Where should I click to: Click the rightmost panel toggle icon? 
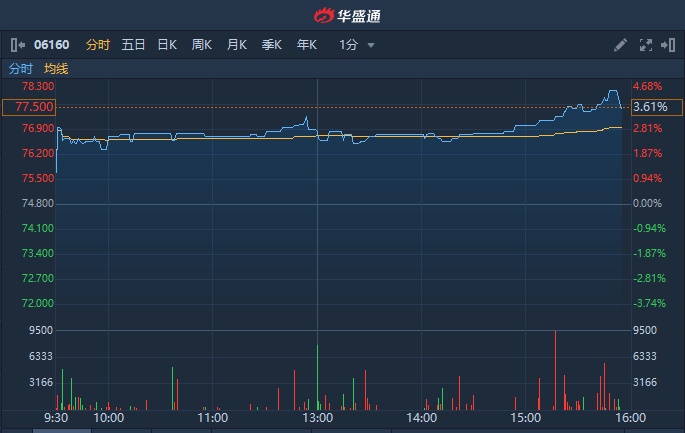click(667, 45)
